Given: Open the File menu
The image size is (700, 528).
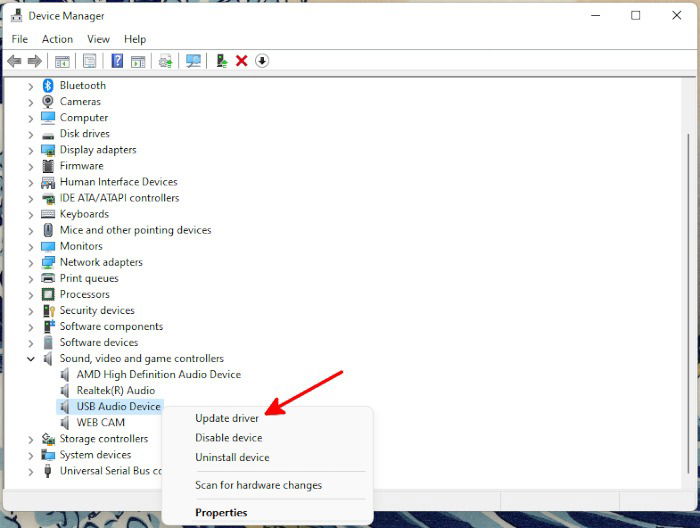Looking at the screenshot, I should click(20, 39).
